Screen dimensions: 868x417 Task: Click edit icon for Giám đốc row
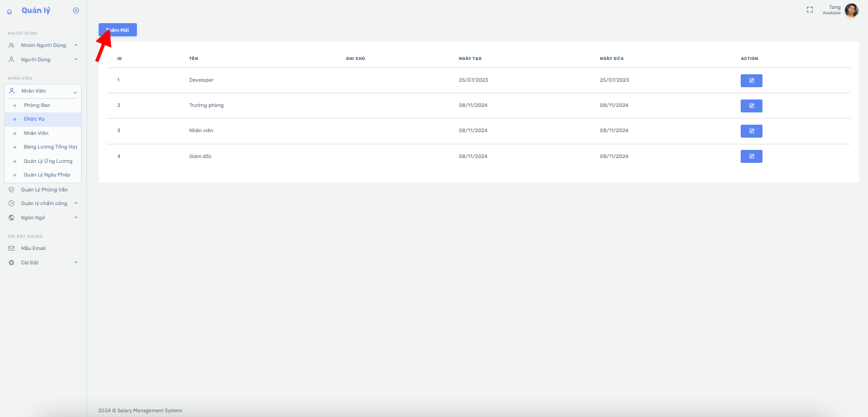point(751,156)
